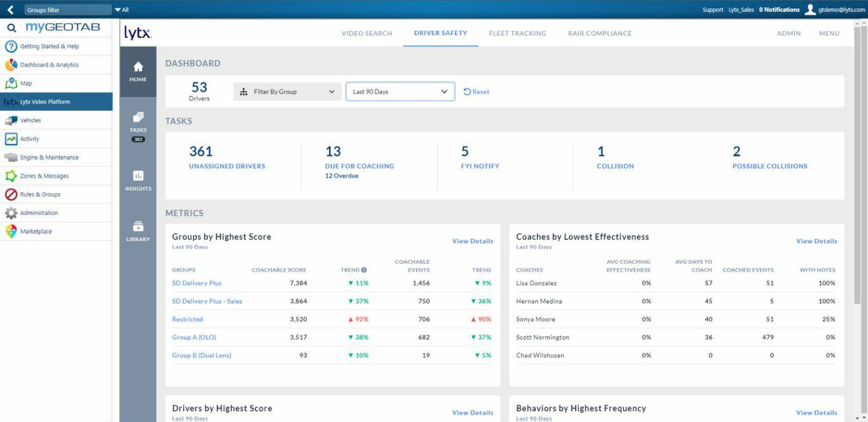Open the Library panel in the Lytx navigation
This screenshot has width=868, height=422.
138,230
